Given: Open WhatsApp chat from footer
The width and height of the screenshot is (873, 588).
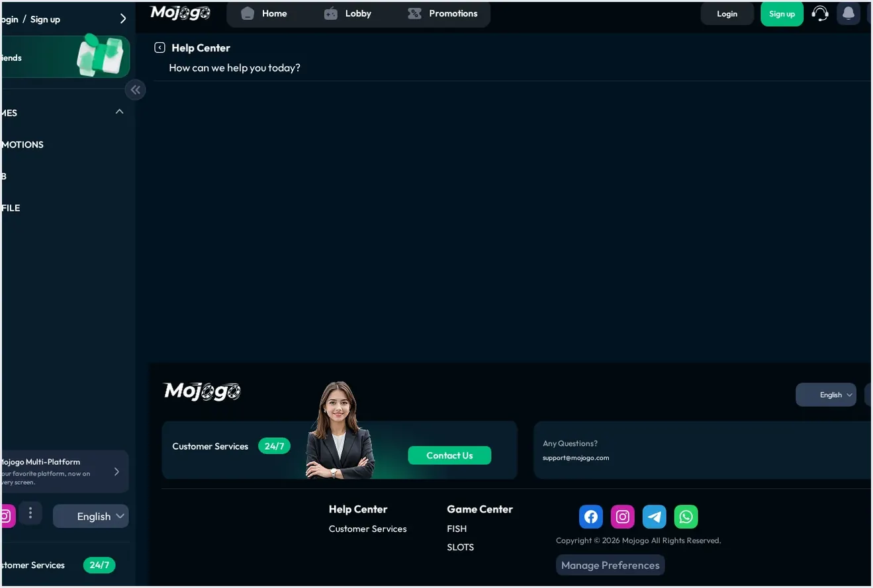Looking at the screenshot, I should [686, 517].
